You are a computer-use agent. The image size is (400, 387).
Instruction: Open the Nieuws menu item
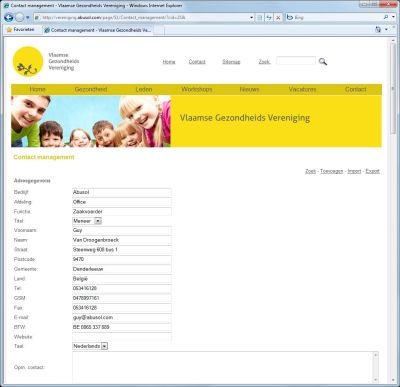click(249, 89)
